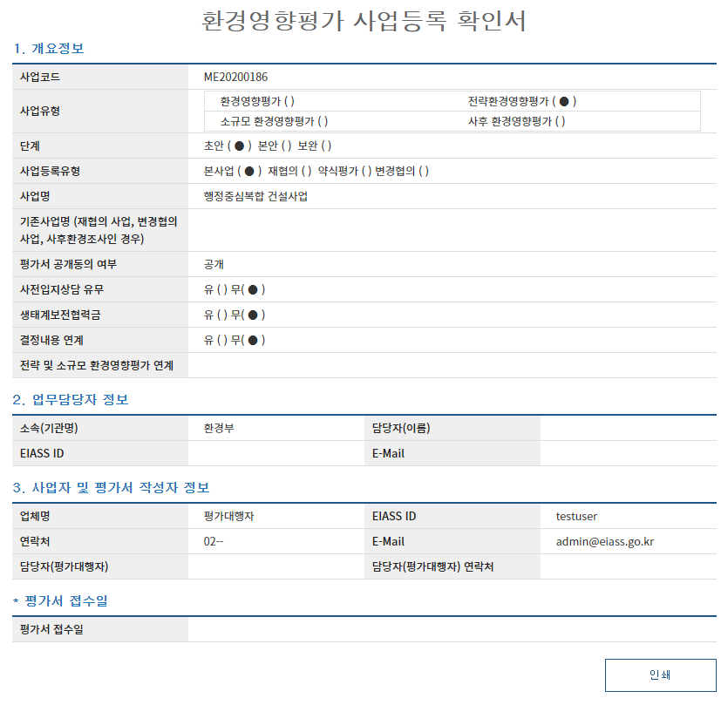Click the admin@eiass.go.kr email address
Image resolution: width=728 pixels, height=705 pixels.
(604, 541)
